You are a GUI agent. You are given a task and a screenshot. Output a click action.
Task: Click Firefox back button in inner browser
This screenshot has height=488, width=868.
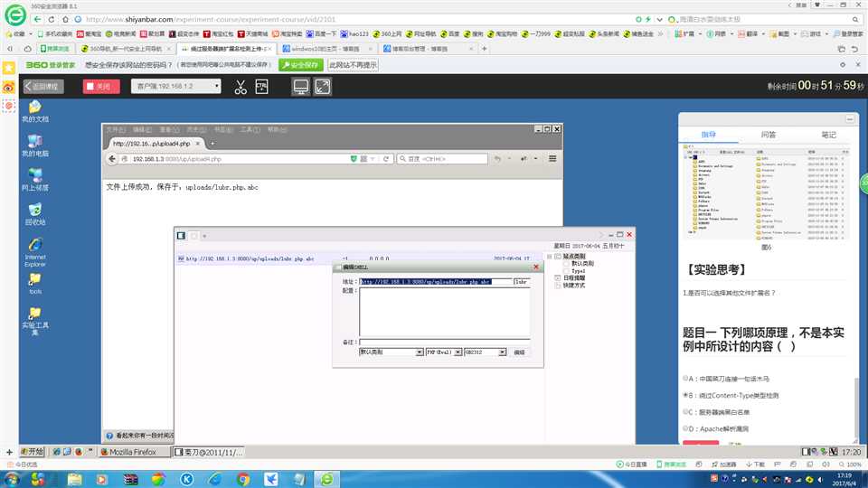pyautogui.click(x=112, y=159)
